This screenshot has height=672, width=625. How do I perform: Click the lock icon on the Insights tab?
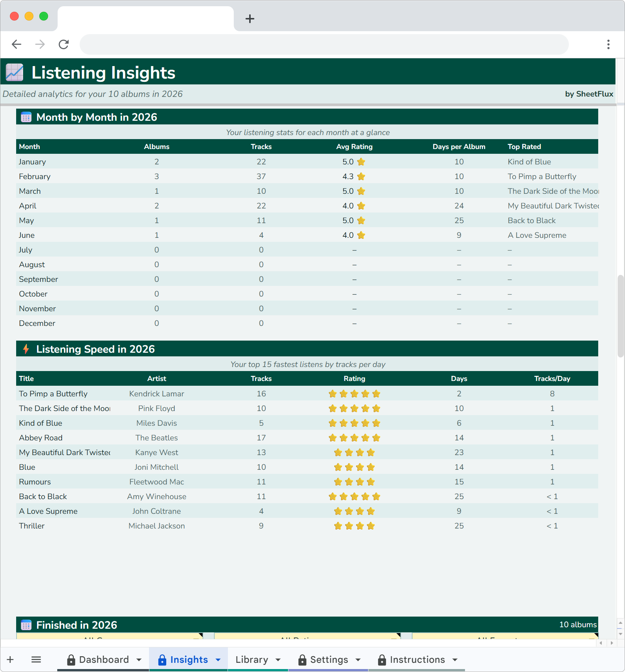click(x=161, y=660)
